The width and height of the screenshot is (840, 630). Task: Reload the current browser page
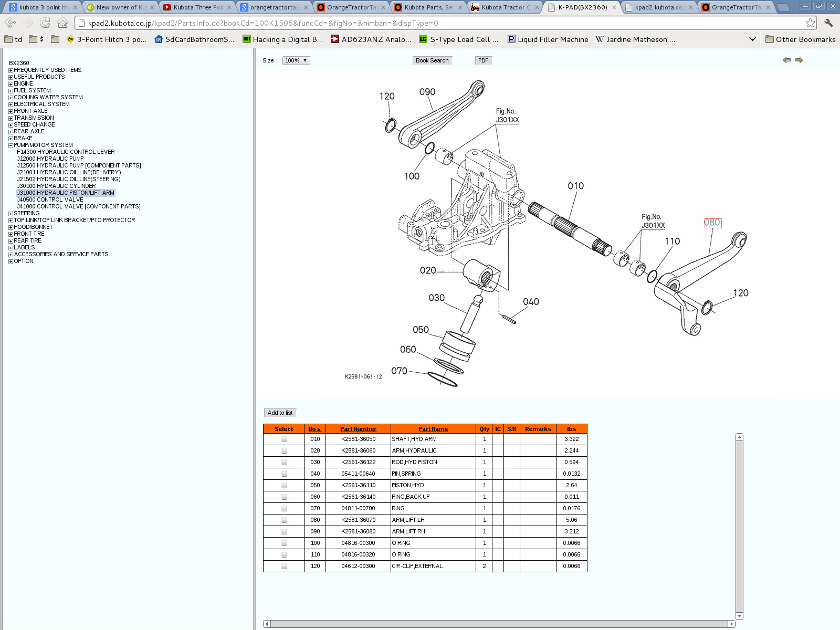45,23
